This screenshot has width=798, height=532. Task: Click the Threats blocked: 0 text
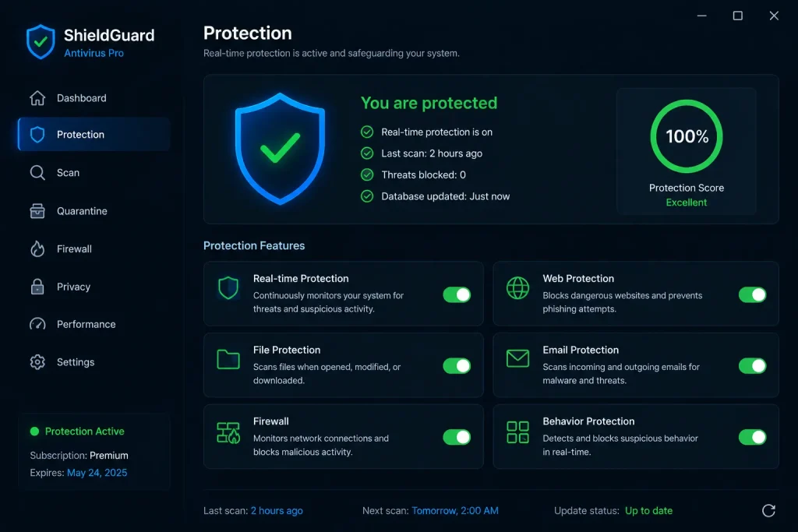click(423, 175)
